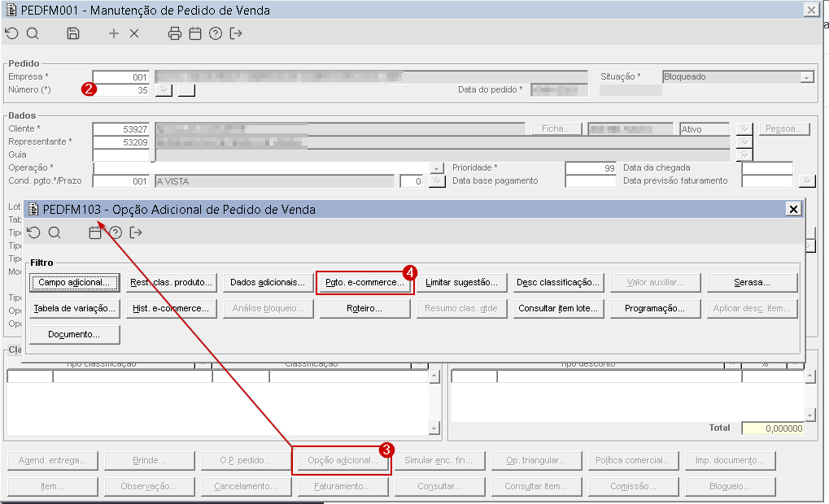Viewport: 829px width, 504px height.
Task: Open Tabela de variação button
Action: coord(75,309)
